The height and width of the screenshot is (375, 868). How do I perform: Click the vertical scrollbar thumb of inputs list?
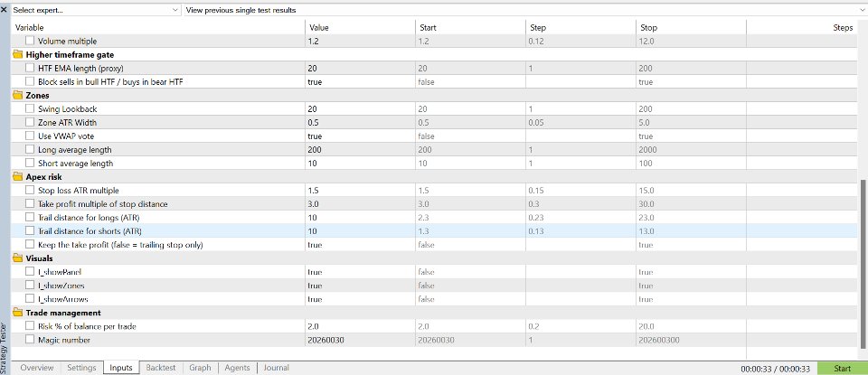coord(863,265)
